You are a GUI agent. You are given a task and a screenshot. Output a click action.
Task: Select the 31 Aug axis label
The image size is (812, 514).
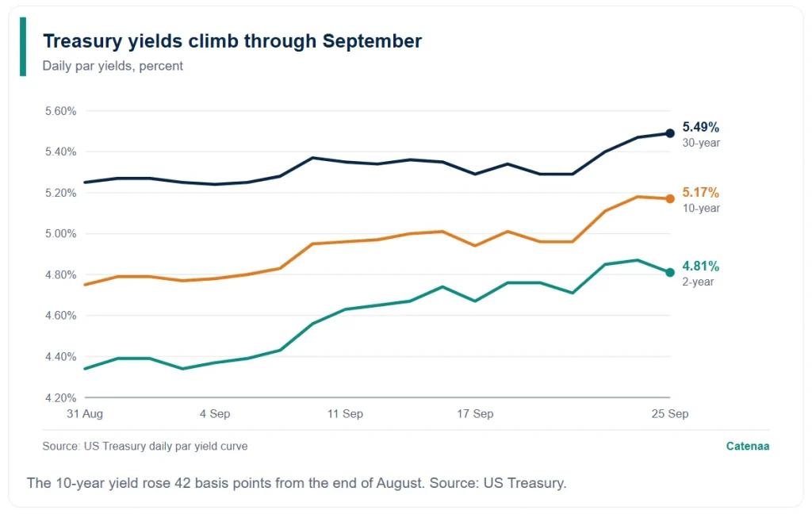point(85,413)
